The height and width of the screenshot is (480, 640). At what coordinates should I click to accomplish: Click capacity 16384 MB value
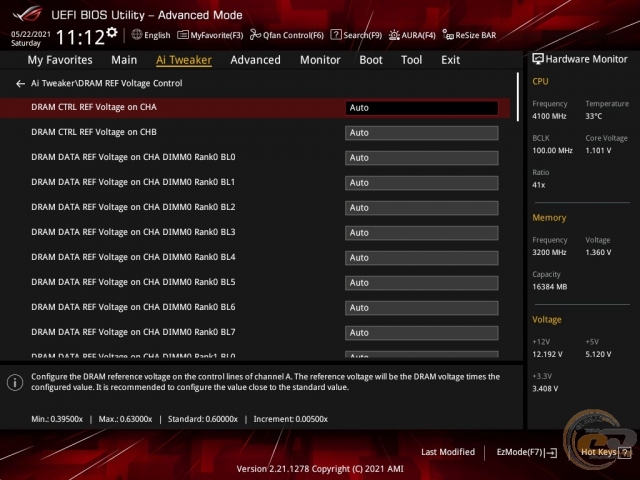[549, 287]
